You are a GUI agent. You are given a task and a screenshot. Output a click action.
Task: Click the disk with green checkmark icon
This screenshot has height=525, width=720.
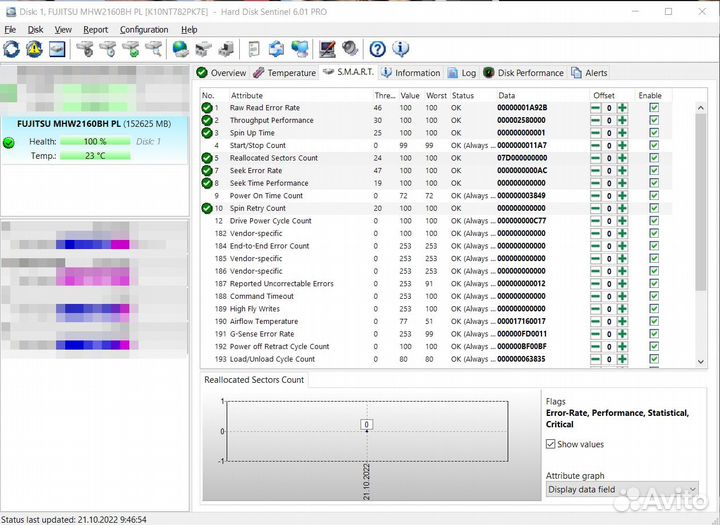131,49
